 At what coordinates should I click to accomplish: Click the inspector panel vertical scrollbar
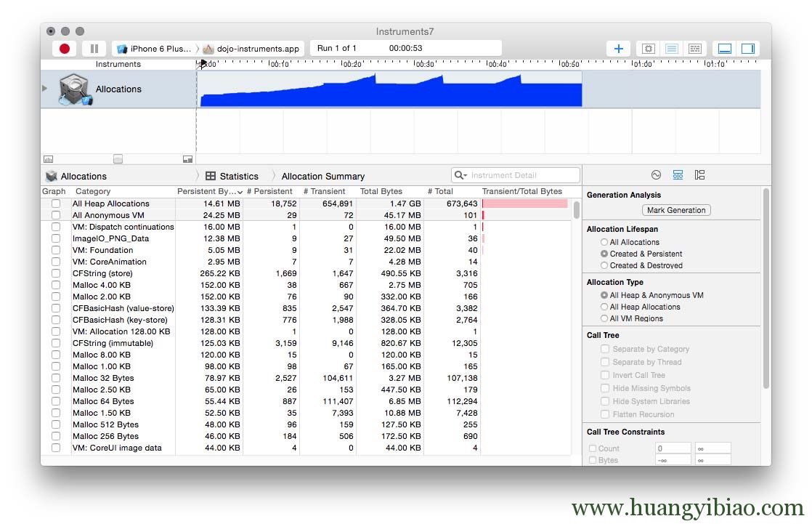(x=766, y=289)
